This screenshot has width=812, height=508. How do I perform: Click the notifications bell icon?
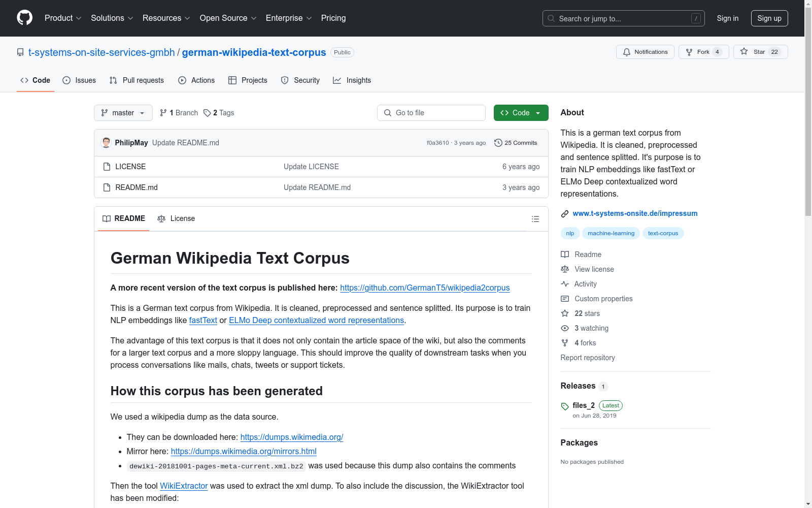(627, 52)
